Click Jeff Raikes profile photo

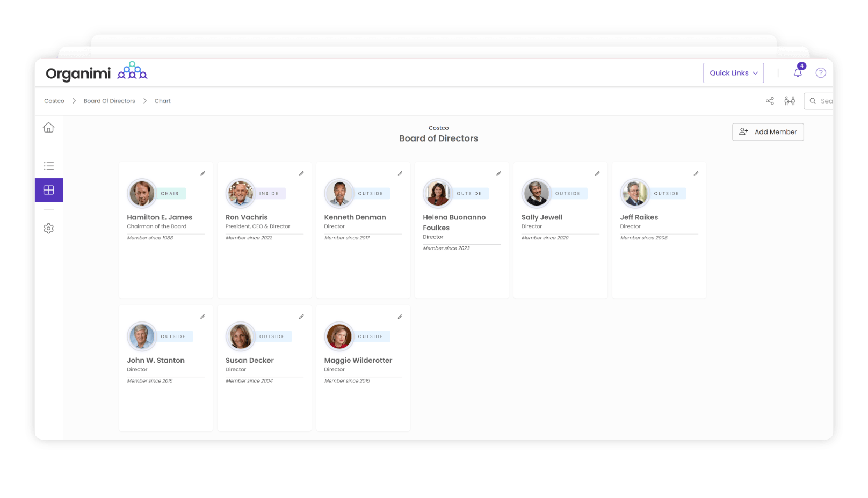[635, 193]
